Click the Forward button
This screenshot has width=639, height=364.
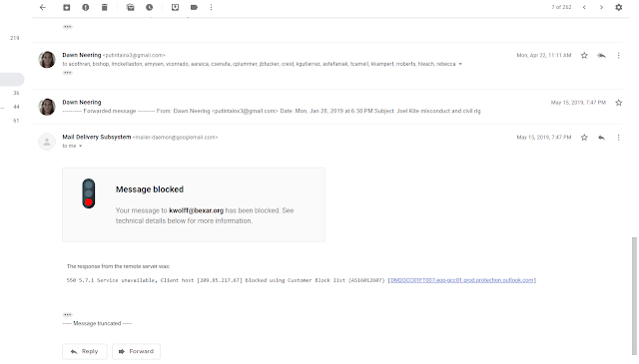(136, 351)
